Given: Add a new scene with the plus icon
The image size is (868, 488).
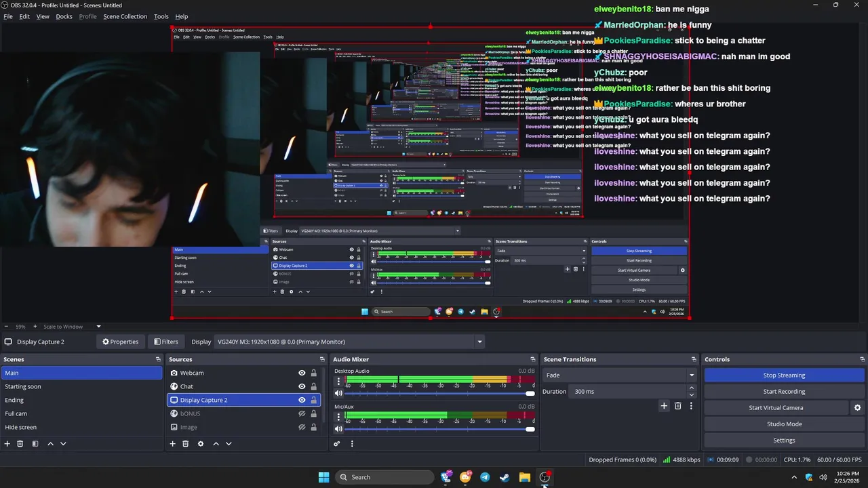Looking at the screenshot, I should coord(7,443).
